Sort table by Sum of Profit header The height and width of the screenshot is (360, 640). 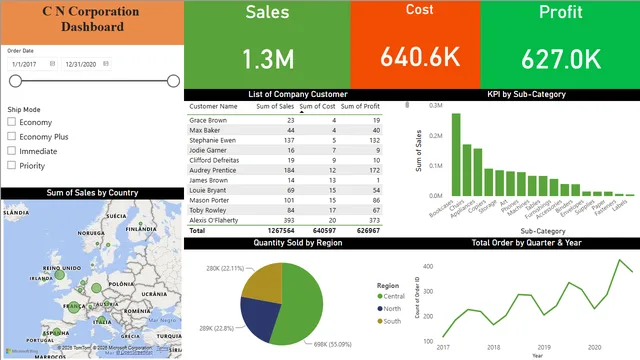pyautogui.click(x=360, y=106)
